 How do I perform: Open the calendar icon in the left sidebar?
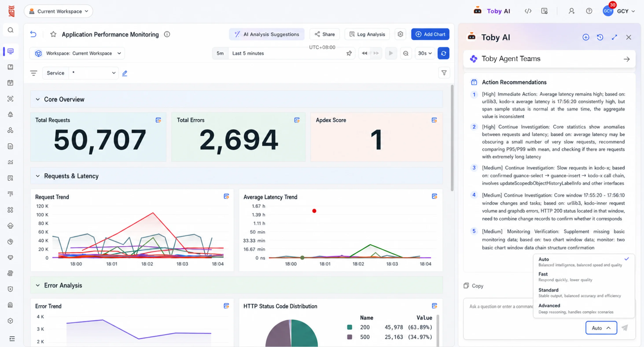pyautogui.click(x=11, y=83)
